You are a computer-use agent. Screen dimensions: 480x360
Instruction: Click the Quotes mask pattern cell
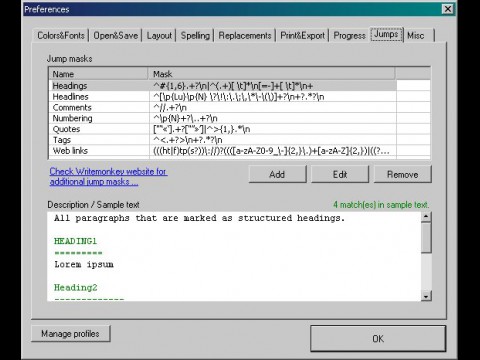(273, 129)
